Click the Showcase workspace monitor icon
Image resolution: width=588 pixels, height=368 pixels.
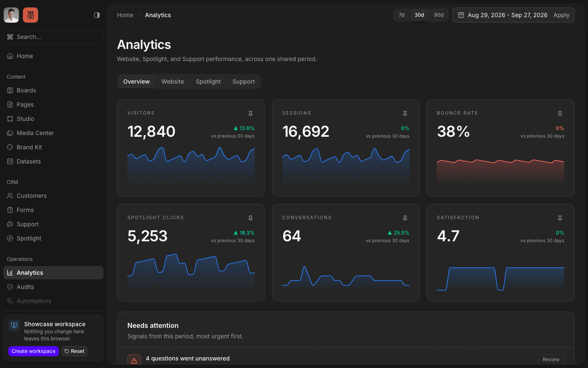14,325
